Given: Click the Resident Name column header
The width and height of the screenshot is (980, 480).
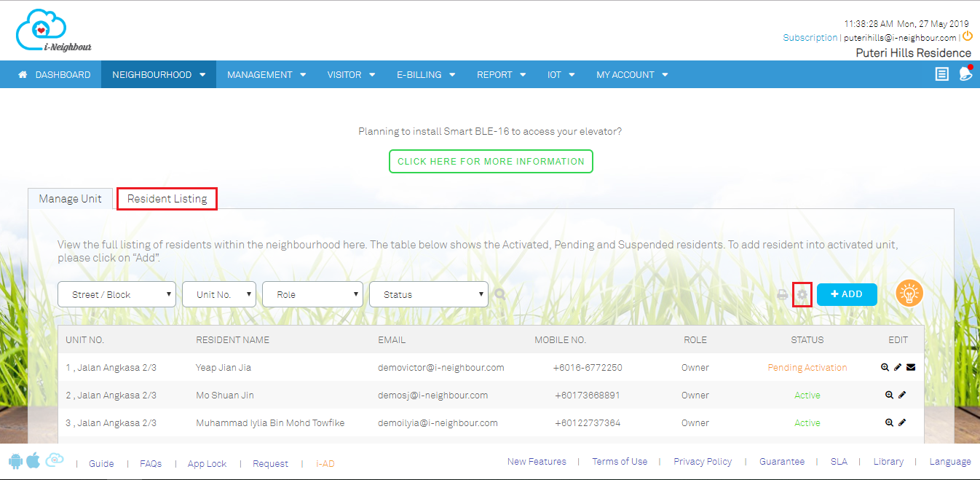Looking at the screenshot, I should 232,339.
